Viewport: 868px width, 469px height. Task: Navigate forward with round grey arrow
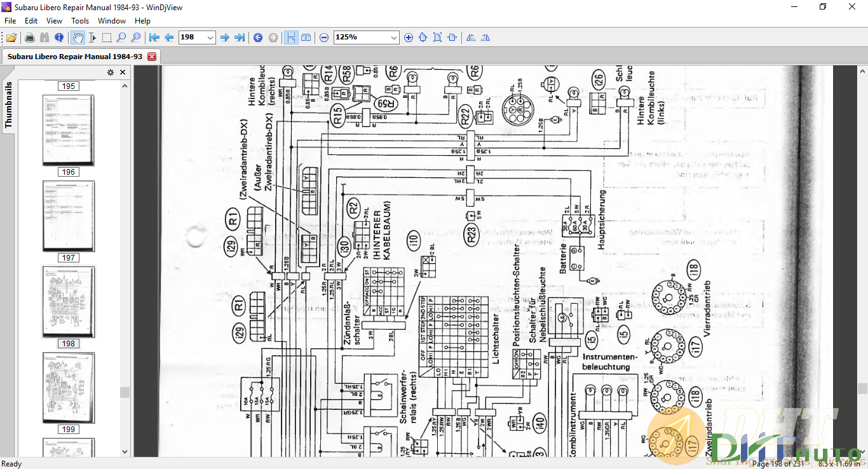tap(273, 37)
